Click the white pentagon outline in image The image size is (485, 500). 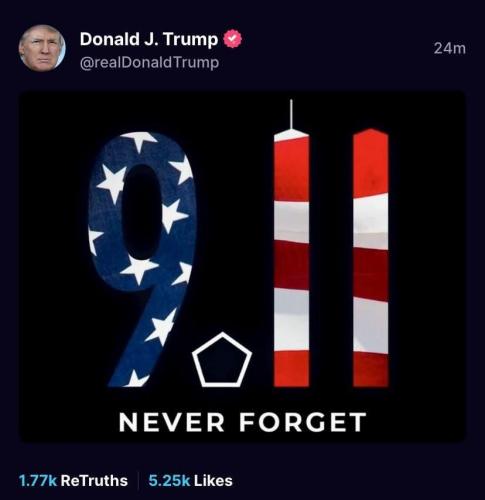point(222,360)
